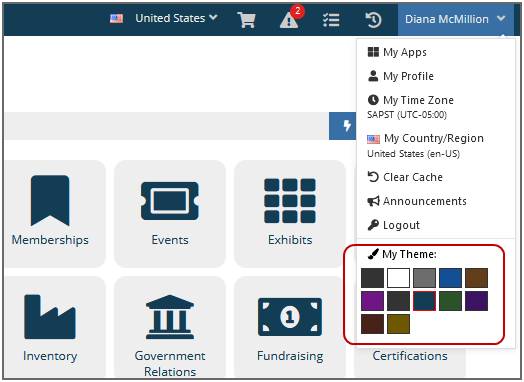Click the Announcements megaphone icon
This screenshot has height=382, width=524.
click(373, 201)
